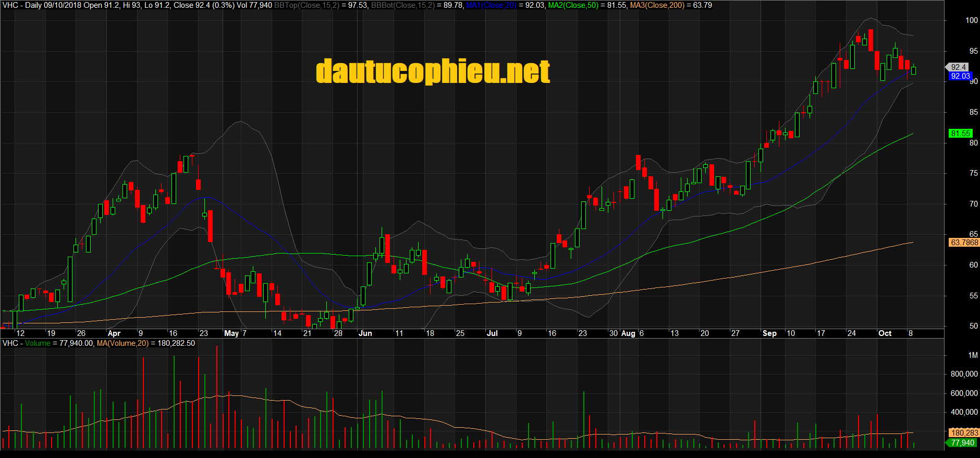Click the green 77,940 volume tag
This screenshot has width=980, height=458.
pyautogui.click(x=962, y=443)
